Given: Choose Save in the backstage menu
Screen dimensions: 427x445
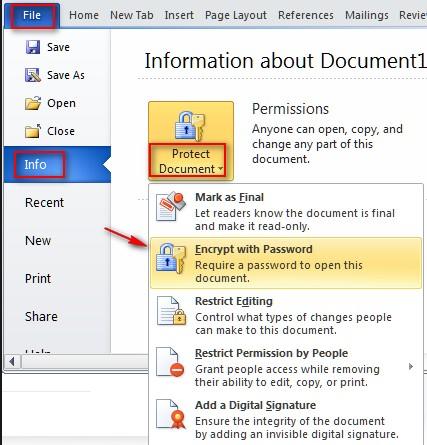Looking at the screenshot, I should point(57,47).
